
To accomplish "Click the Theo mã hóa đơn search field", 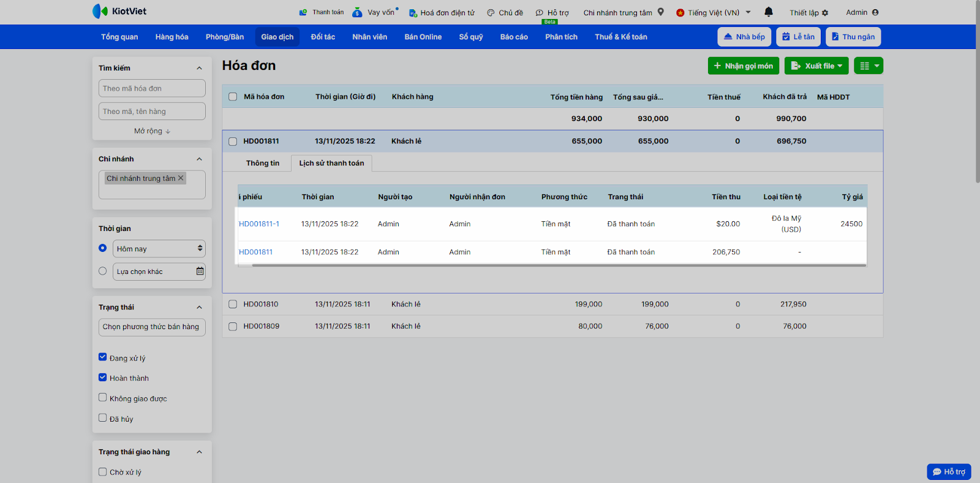I will [152, 88].
